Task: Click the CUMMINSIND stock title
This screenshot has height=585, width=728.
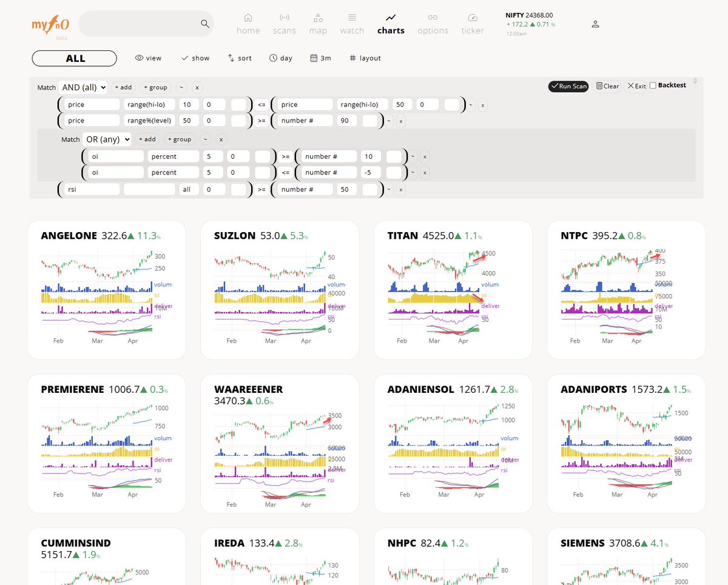Action: (x=76, y=543)
